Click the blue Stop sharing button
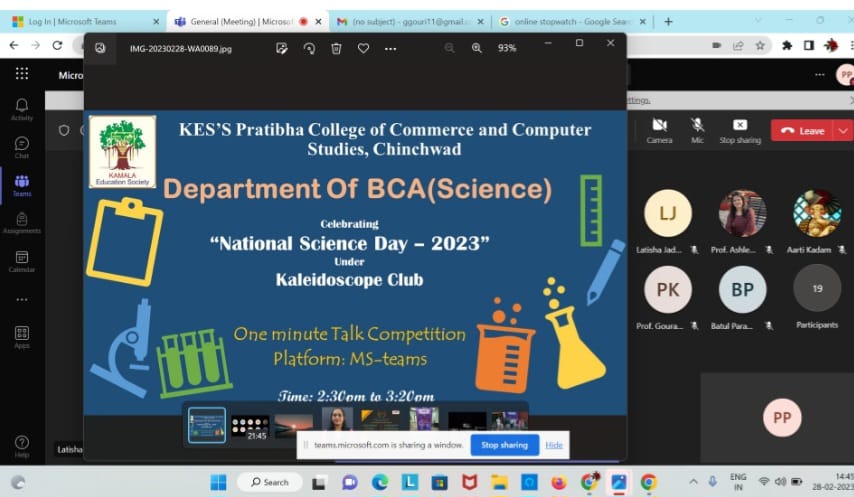Viewport: 854px width, 497px height. pos(504,445)
